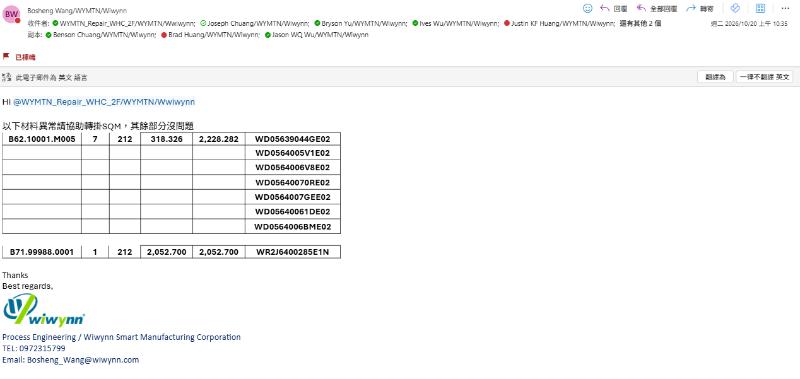Click table cell 318.326
The width and height of the screenshot is (800, 379).
coord(166,139)
